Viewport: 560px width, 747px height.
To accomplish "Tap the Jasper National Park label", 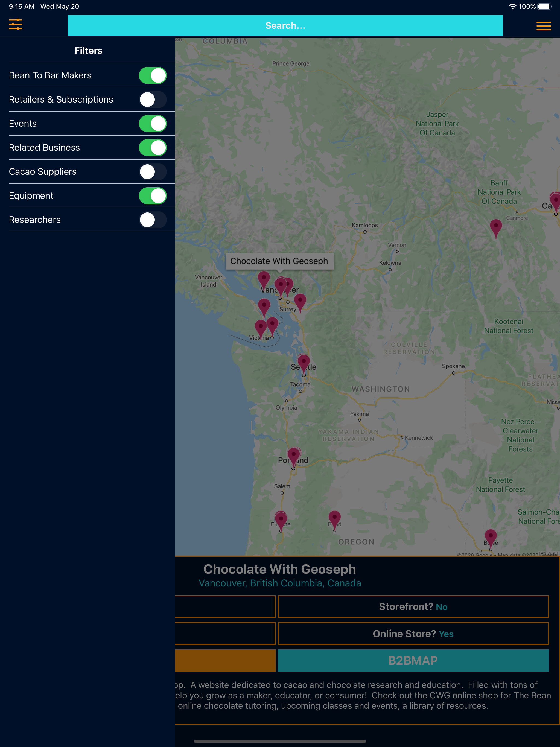I will 437,124.
